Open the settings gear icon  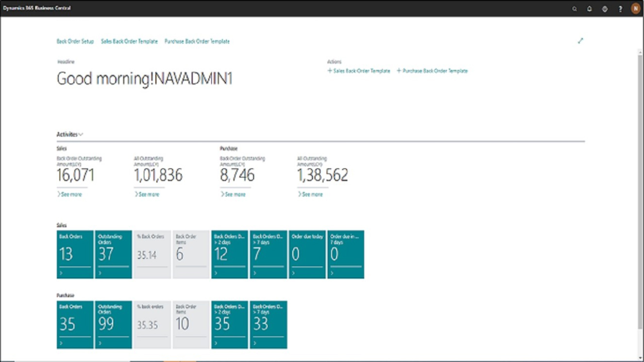(x=605, y=9)
